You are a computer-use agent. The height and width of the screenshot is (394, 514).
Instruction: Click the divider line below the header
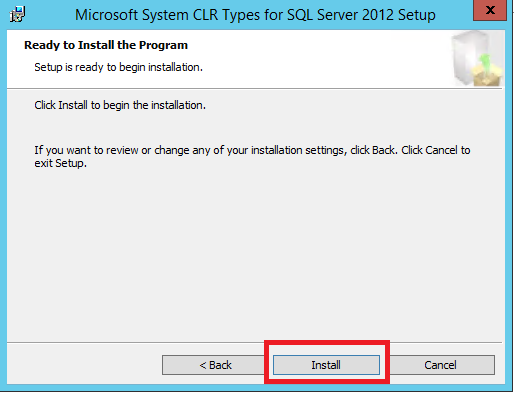point(255,88)
